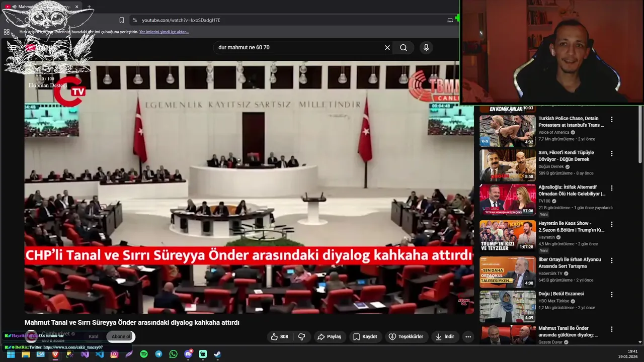The height and width of the screenshot is (362, 644).
Task: Open Ağıralioğlu TV100 video thumbnail
Action: [507, 200]
